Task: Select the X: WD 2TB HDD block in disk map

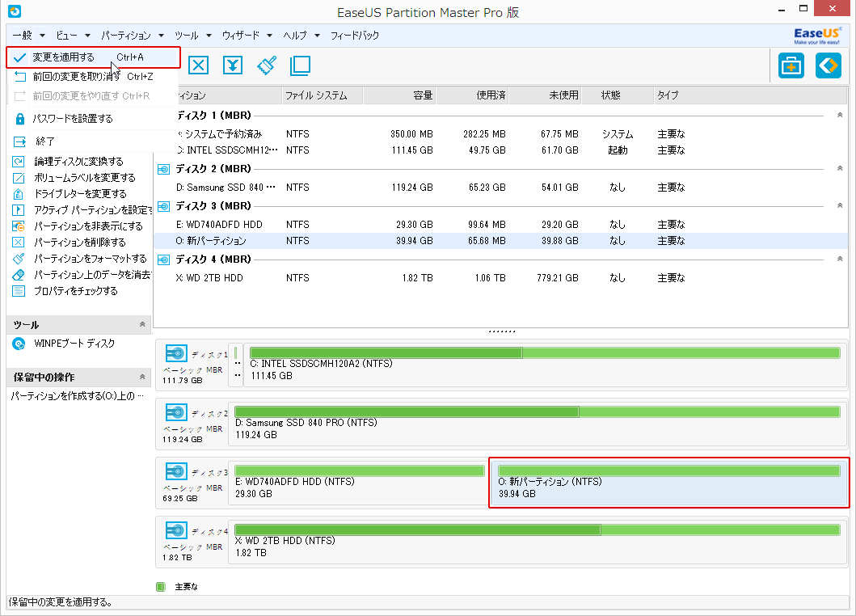Action: (538, 542)
